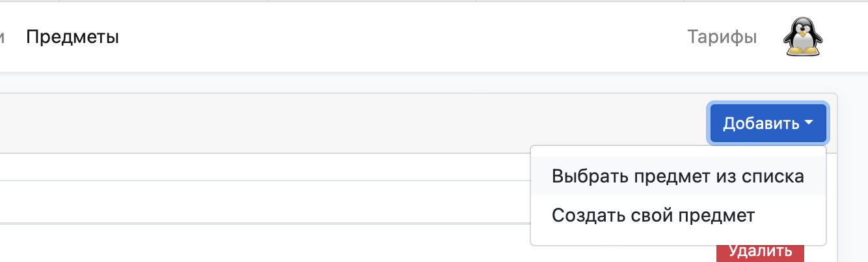Click the gray card header bar

(351, 123)
